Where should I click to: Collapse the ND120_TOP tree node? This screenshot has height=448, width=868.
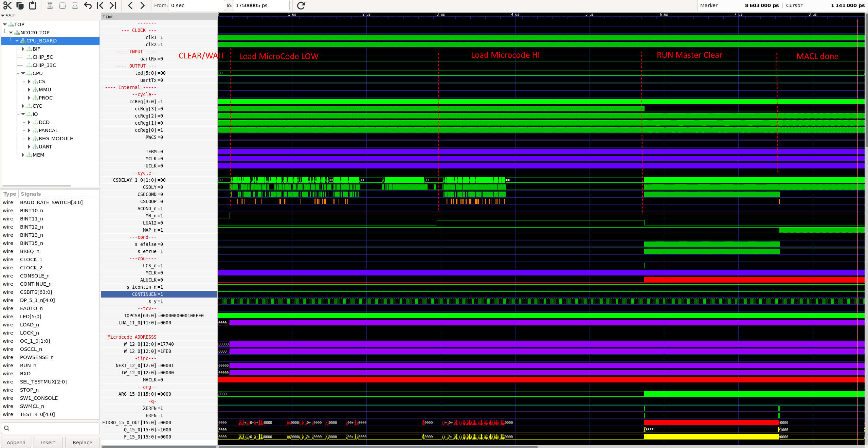pos(11,33)
